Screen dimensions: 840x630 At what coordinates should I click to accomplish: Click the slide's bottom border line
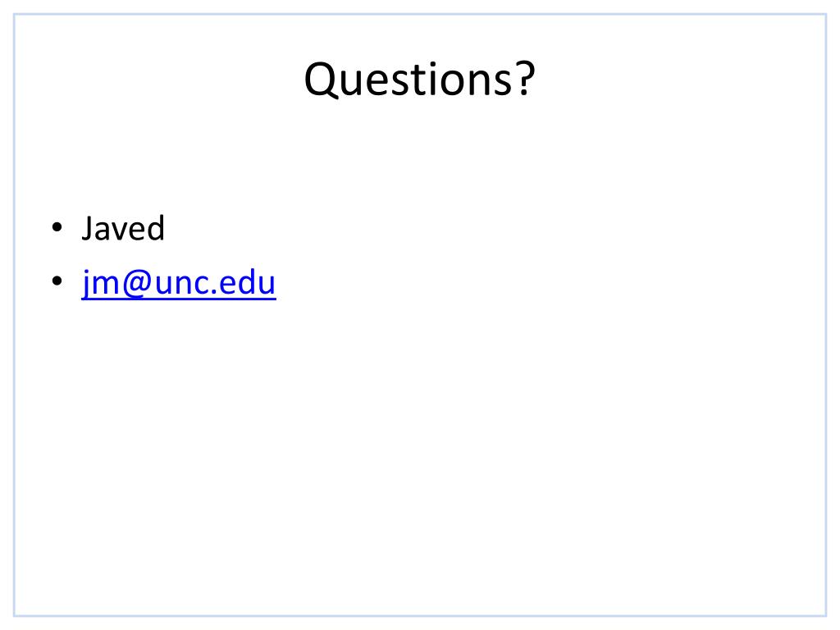(420, 615)
